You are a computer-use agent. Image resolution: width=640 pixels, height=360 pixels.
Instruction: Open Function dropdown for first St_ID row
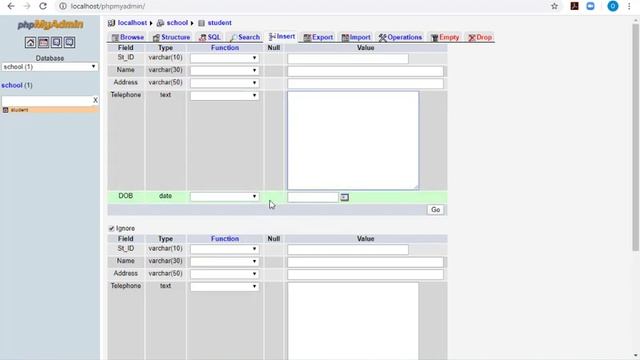224,58
